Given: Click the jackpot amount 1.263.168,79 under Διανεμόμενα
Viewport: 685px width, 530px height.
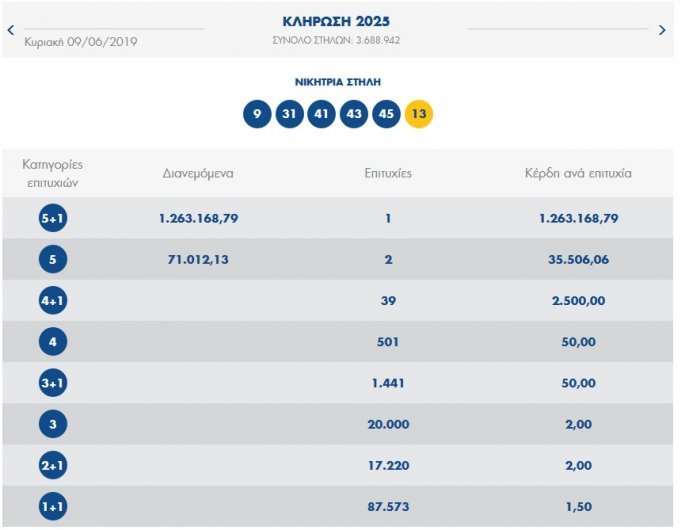Looking at the screenshot, I should 198,218.
